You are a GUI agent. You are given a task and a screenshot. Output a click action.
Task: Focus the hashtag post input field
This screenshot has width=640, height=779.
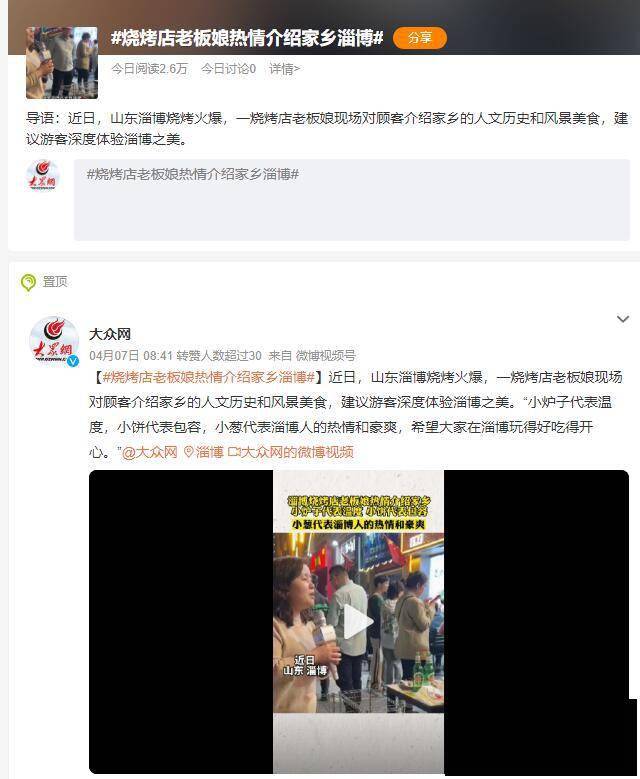(352, 200)
